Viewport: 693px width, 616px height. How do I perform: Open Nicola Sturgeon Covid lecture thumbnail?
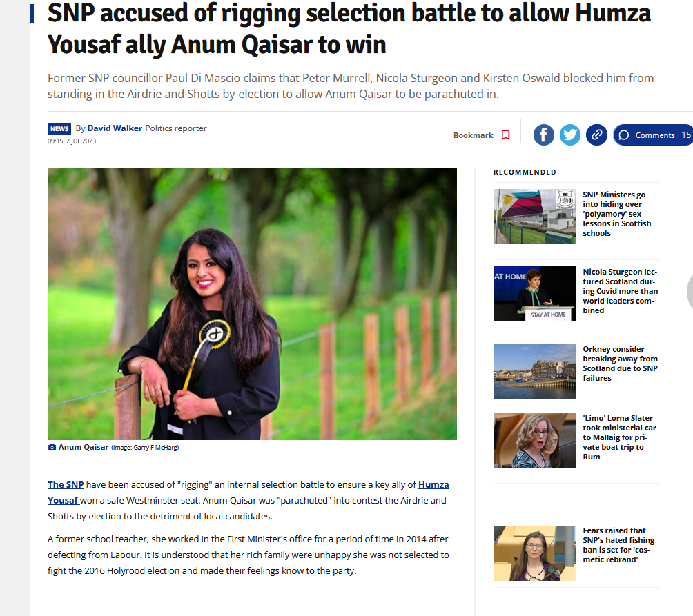[535, 294]
